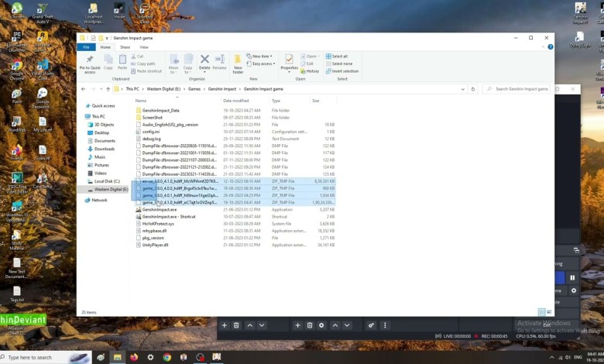
Task: Expand Easy access dropdown
Action: click(261, 64)
